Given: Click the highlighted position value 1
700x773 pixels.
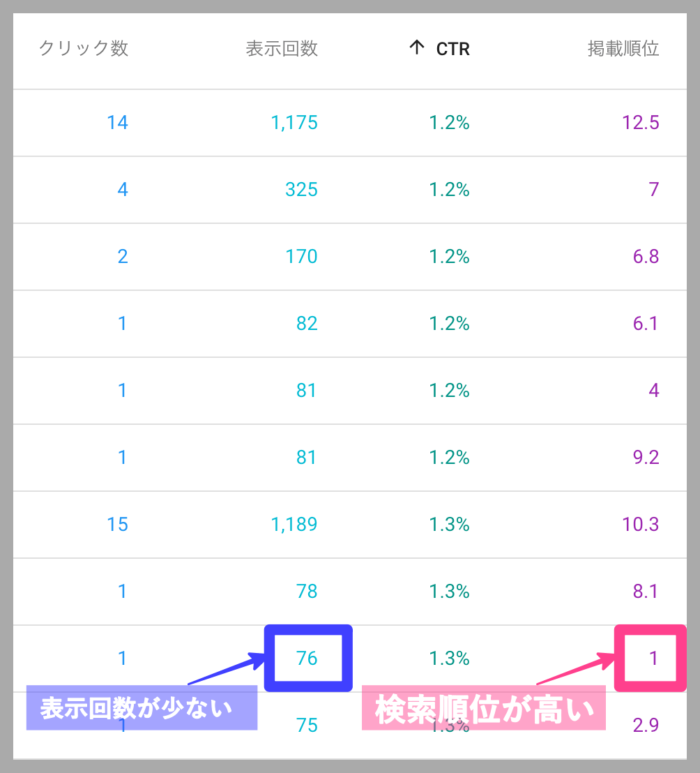Looking at the screenshot, I should (653, 658).
